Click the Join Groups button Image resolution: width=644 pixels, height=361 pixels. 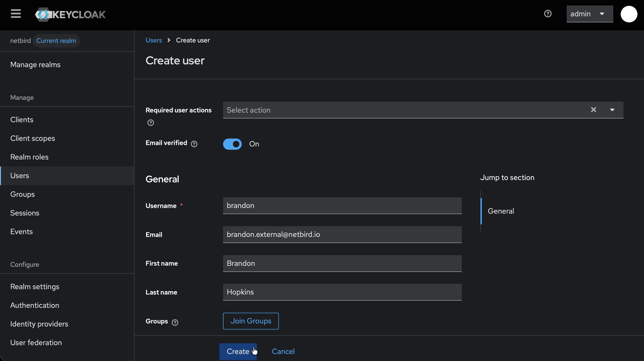pos(251,321)
